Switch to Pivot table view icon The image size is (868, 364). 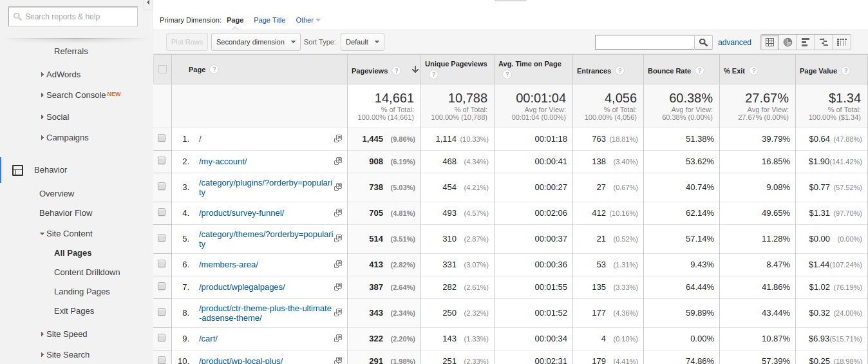click(842, 43)
